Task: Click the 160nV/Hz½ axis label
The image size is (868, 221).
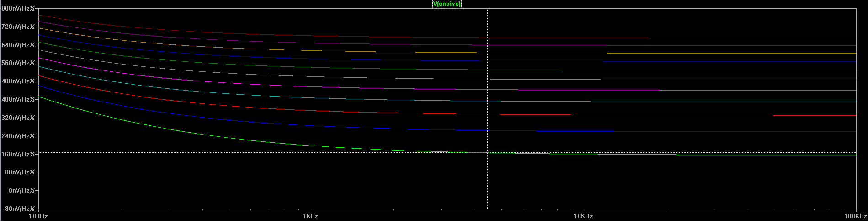Action: 17,155
